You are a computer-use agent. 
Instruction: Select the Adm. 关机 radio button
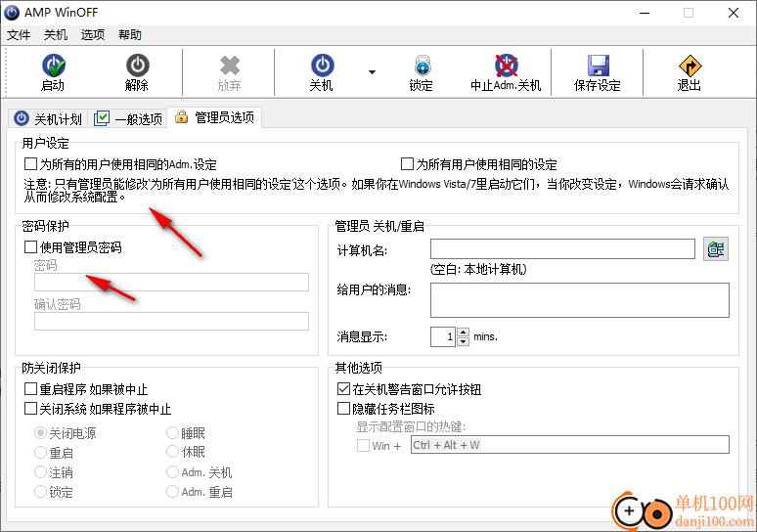click(x=173, y=471)
